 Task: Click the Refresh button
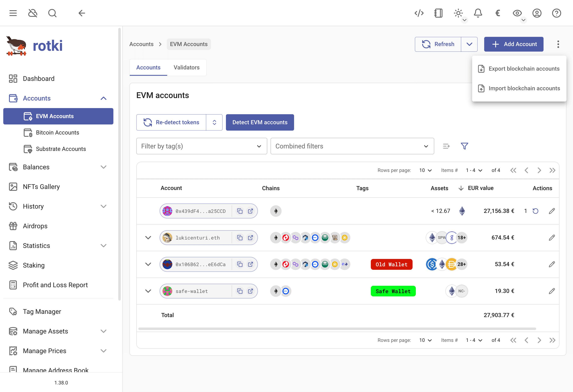(438, 44)
